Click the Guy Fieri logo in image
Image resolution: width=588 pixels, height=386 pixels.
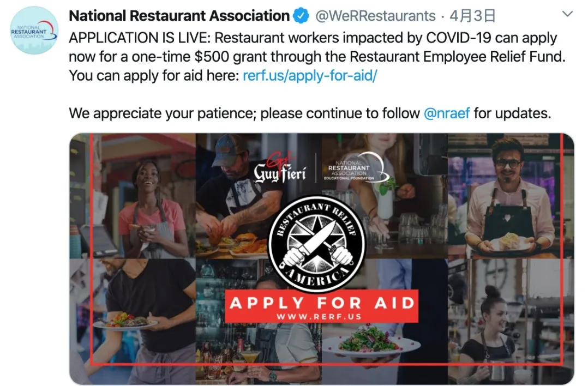[x=280, y=168]
